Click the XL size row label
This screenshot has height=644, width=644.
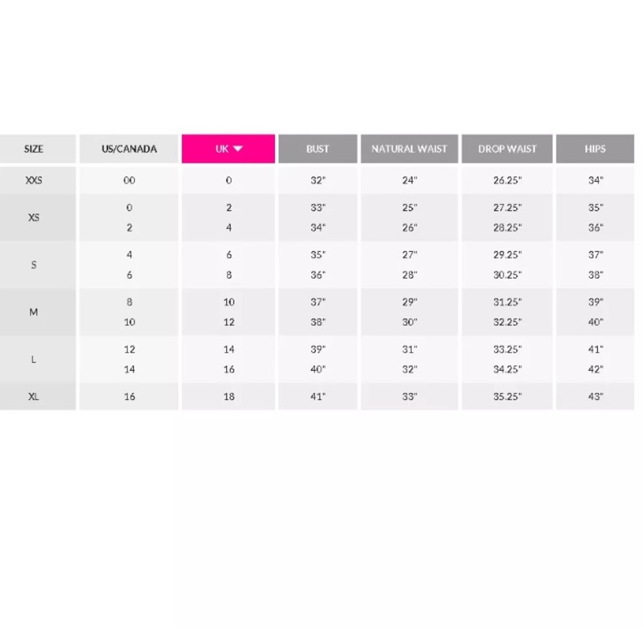pos(33,397)
